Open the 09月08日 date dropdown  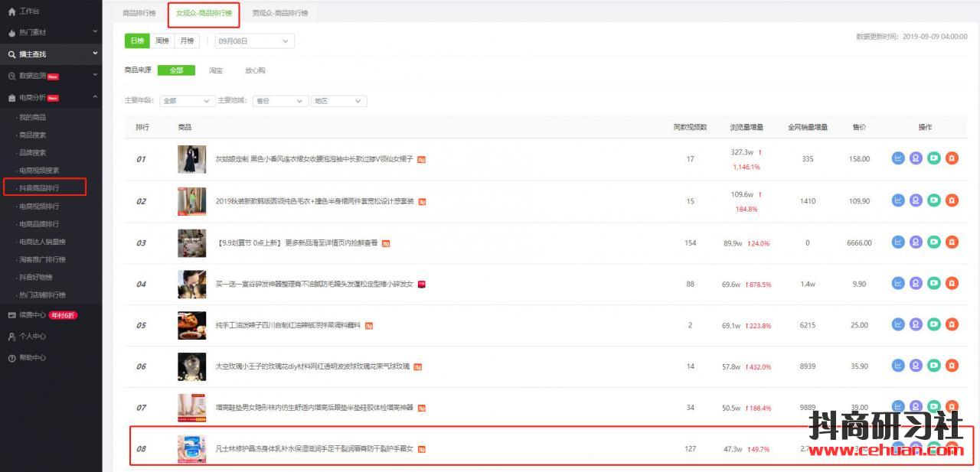[x=254, y=41]
